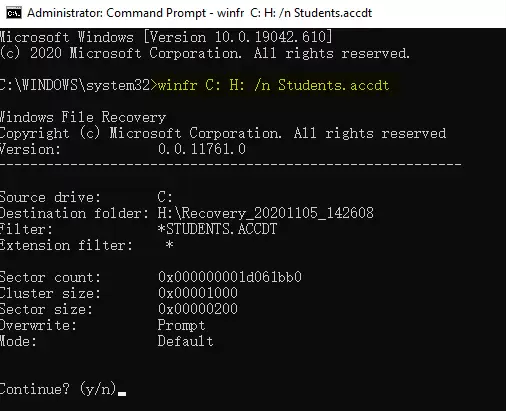Image resolution: width=507 pixels, height=411 pixels.
Task: Click the 'Continue? (y/n)' prompt line
Action: point(58,389)
